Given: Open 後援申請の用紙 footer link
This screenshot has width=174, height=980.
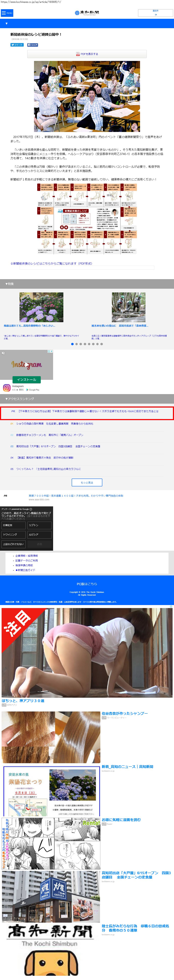Looking at the screenshot, I should [24, 565].
